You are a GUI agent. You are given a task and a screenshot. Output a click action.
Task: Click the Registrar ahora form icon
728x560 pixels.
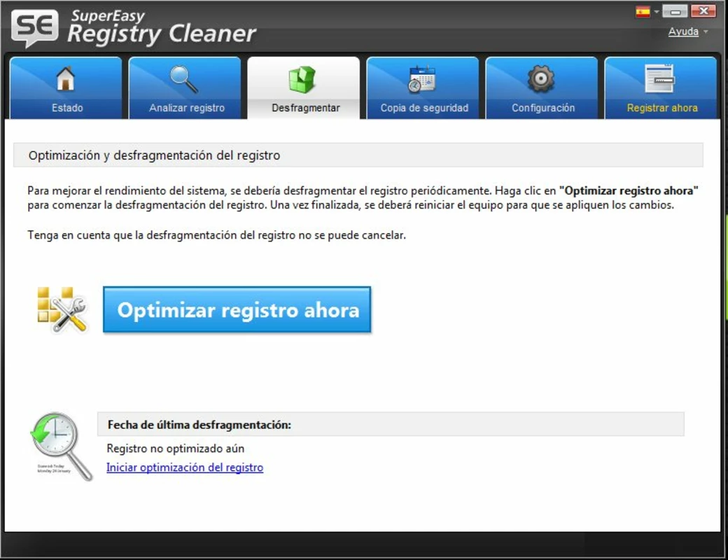pos(659,78)
